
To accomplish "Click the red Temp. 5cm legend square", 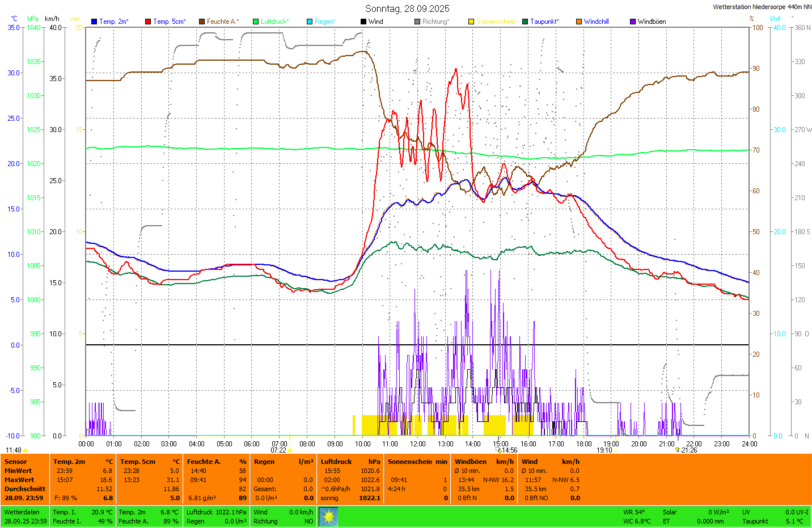I will pos(148,22).
